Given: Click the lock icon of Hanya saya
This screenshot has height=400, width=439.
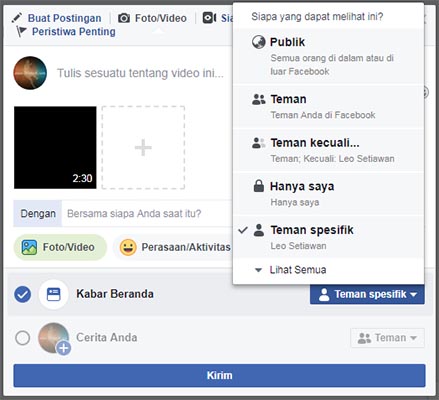Looking at the screenshot, I should click(259, 186).
